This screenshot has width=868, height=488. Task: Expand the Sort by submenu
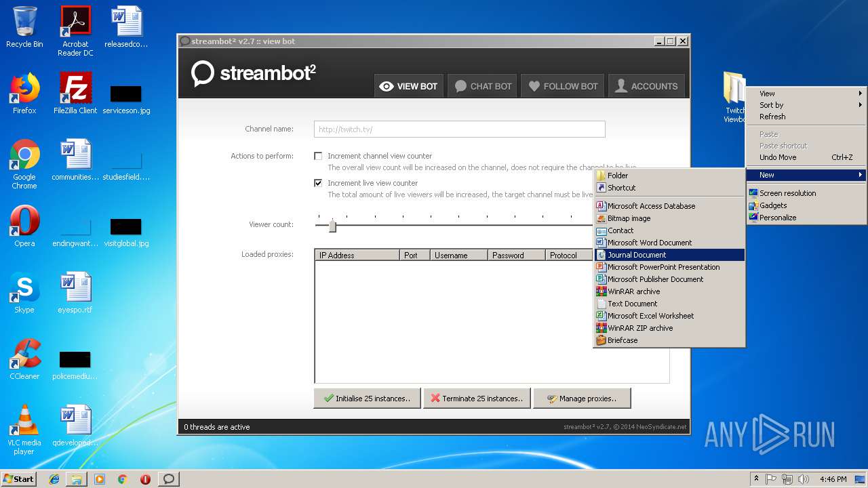tap(806, 105)
